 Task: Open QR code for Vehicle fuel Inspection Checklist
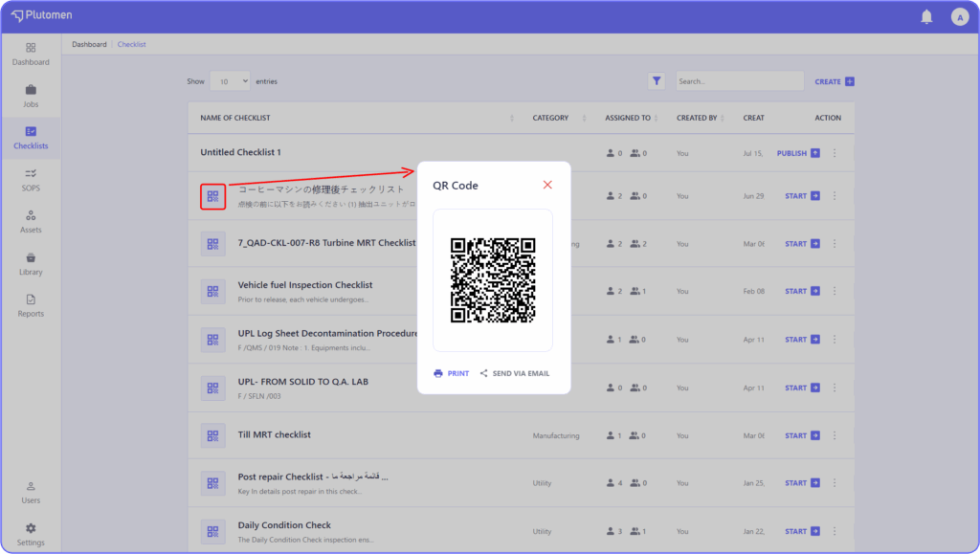tap(213, 292)
